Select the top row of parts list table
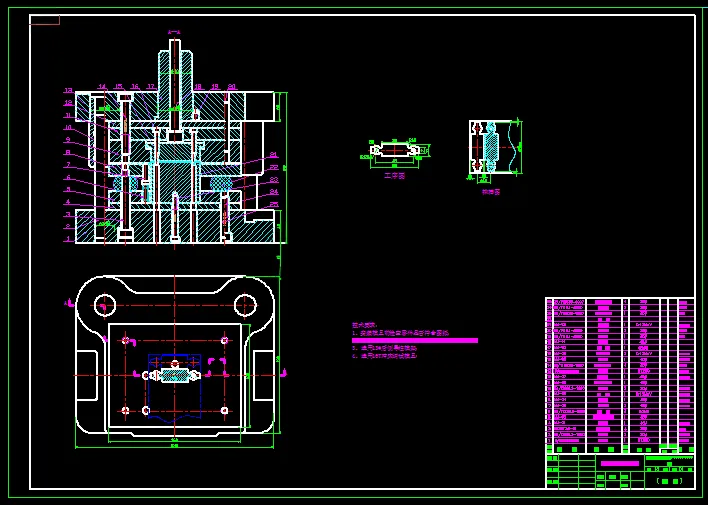This screenshot has width=708, height=505. pyautogui.click(x=620, y=302)
